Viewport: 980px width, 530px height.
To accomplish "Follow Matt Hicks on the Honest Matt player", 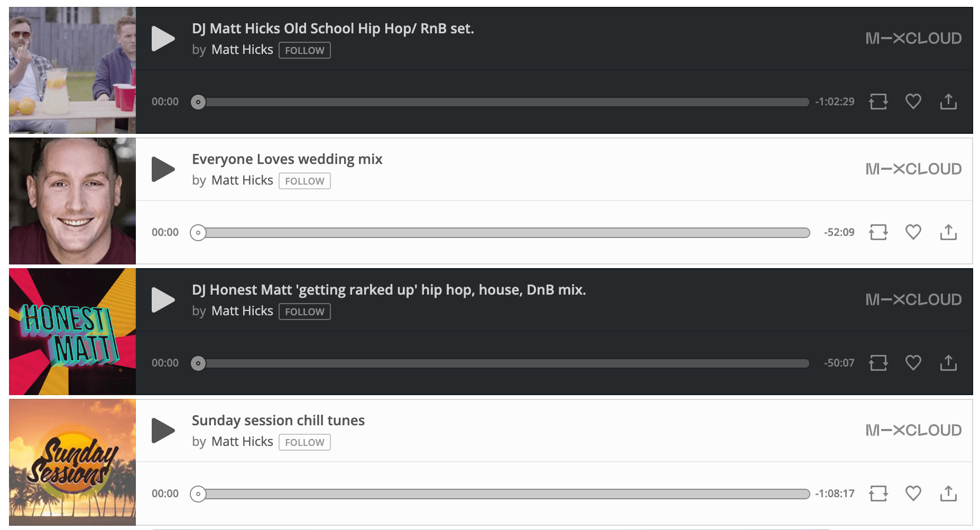I will click(304, 312).
